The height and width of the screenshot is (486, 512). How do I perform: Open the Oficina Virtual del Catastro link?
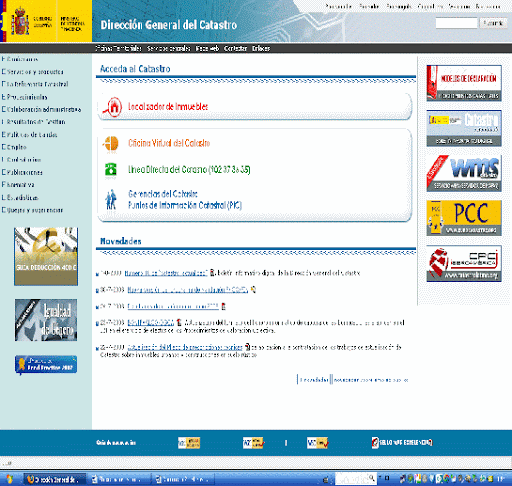pos(169,144)
